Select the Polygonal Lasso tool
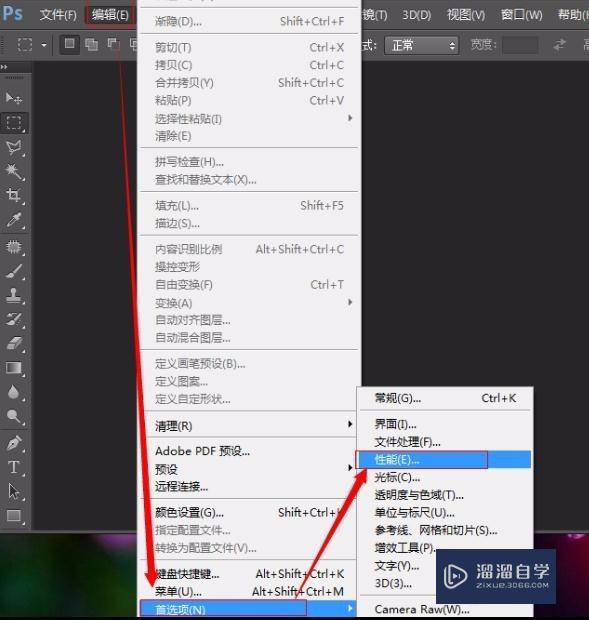The image size is (589, 620). (x=14, y=147)
